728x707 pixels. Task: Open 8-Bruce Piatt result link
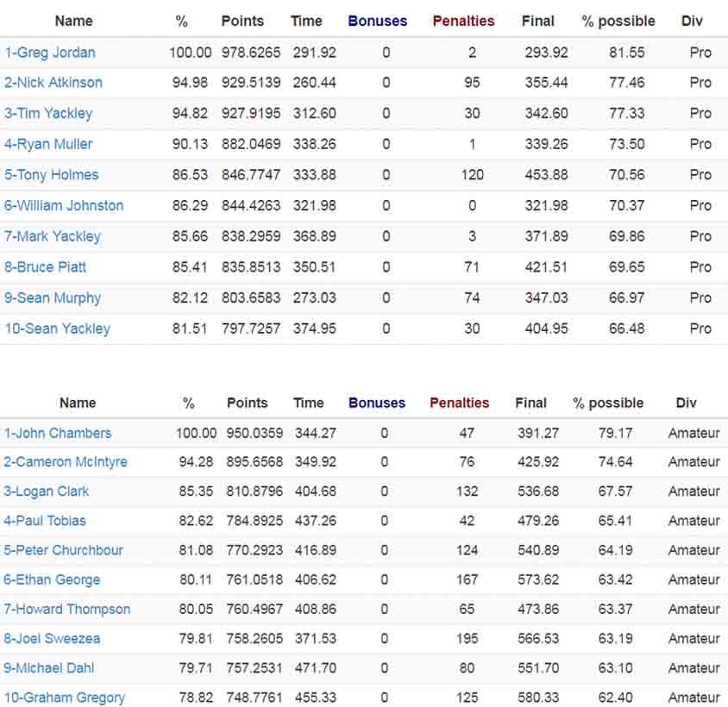[x=45, y=267]
